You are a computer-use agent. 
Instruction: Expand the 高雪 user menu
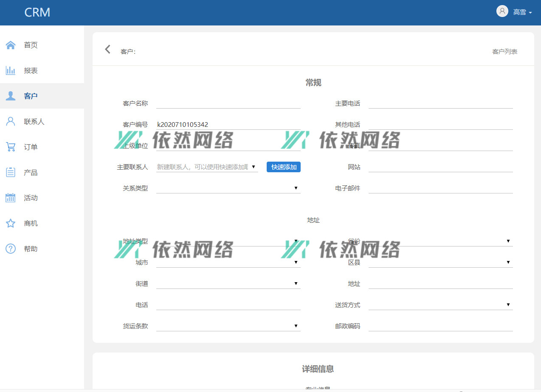click(522, 12)
